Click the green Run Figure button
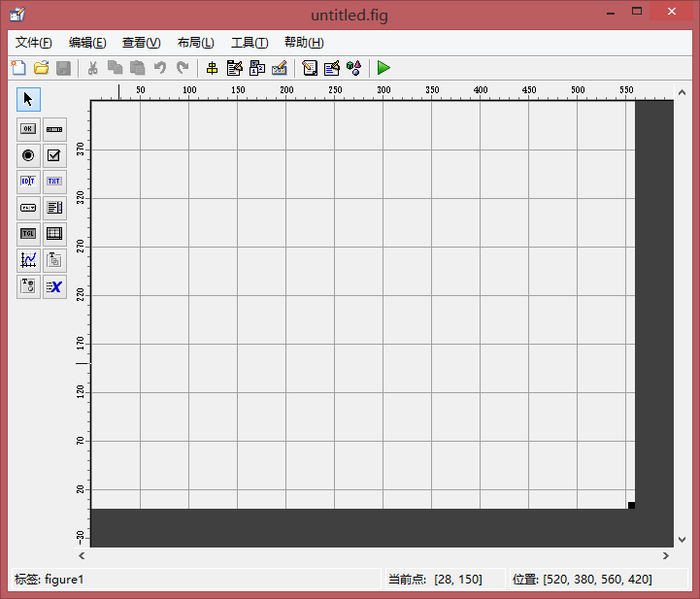Image resolution: width=700 pixels, height=599 pixels. (x=383, y=68)
